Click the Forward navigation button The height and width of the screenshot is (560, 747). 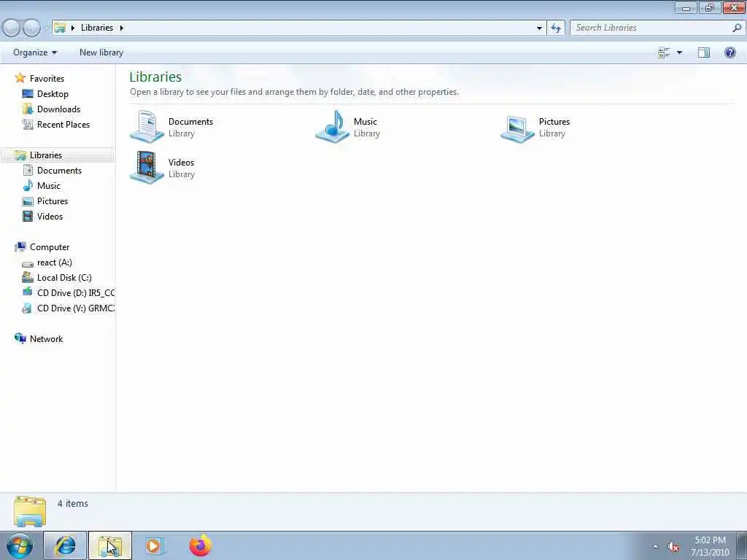[31, 28]
